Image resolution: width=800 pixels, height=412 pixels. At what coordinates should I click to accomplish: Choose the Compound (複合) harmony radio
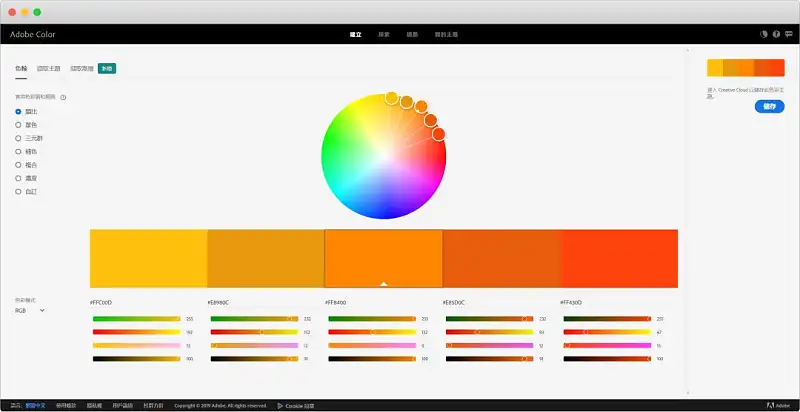(x=18, y=165)
